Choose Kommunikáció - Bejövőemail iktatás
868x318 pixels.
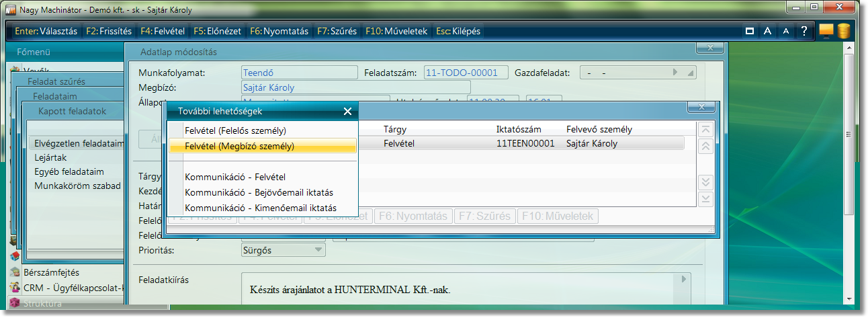[x=262, y=192]
